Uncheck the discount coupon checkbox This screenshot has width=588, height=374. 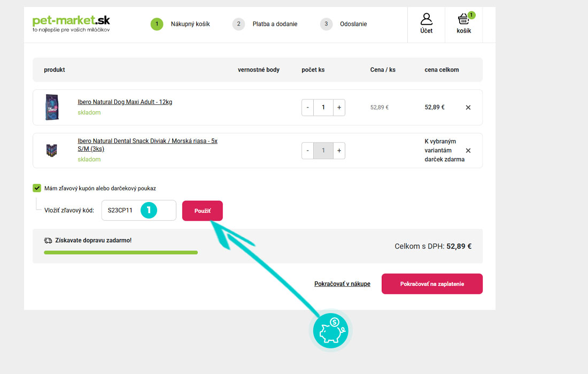(x=37, y=188)
